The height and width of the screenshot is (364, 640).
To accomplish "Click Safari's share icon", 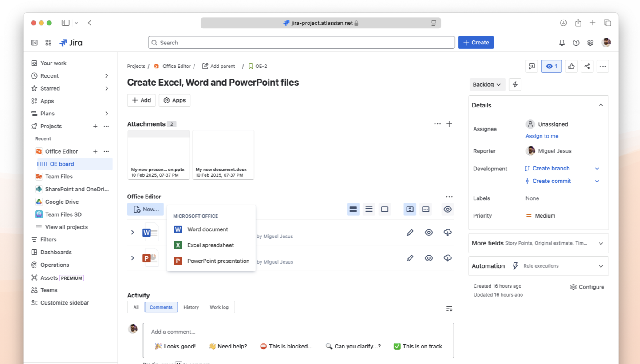I will point(578,23).
